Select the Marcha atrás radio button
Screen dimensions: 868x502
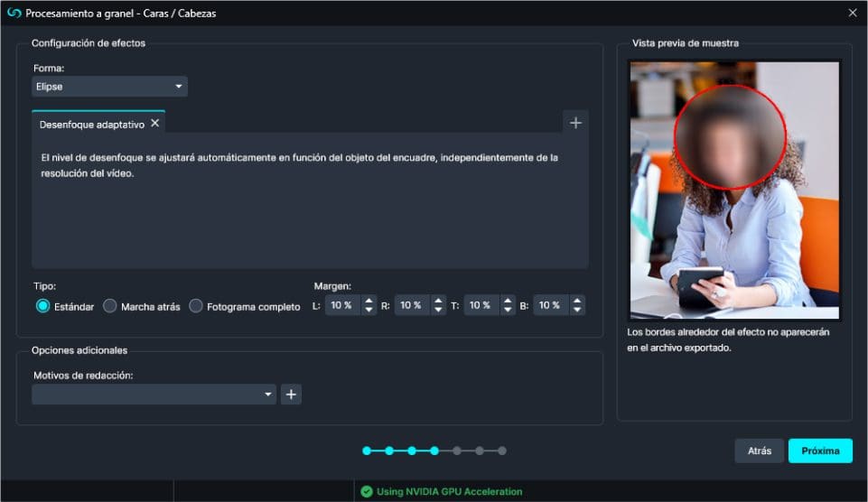109,306
